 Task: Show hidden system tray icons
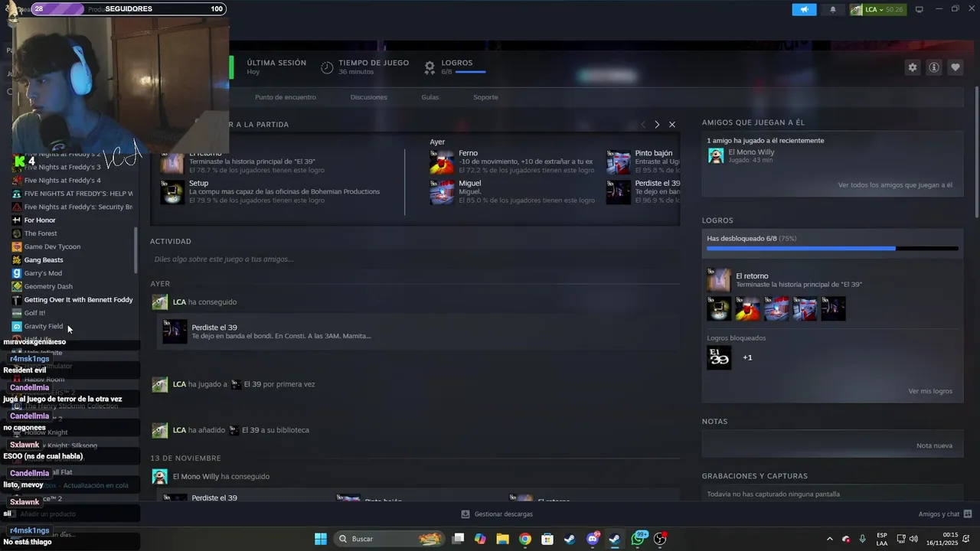pos(829,539)
